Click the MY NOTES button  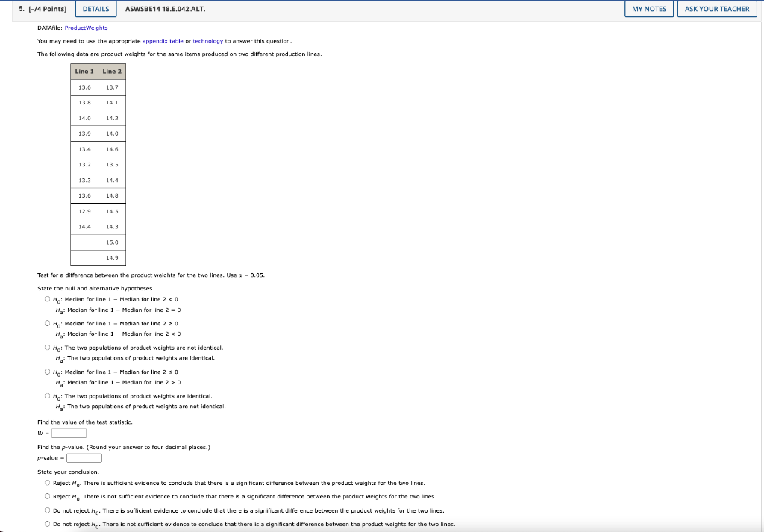pyautogui.click(x=649, y=9)
